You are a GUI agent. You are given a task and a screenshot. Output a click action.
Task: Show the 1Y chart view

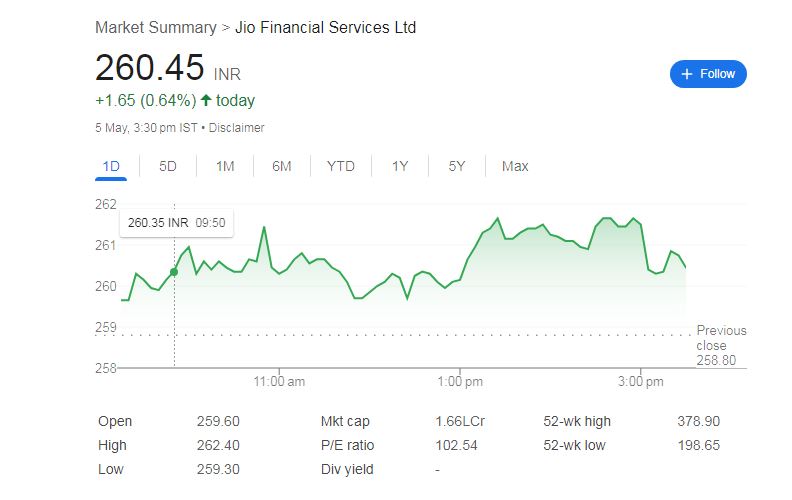pos(400,167)
